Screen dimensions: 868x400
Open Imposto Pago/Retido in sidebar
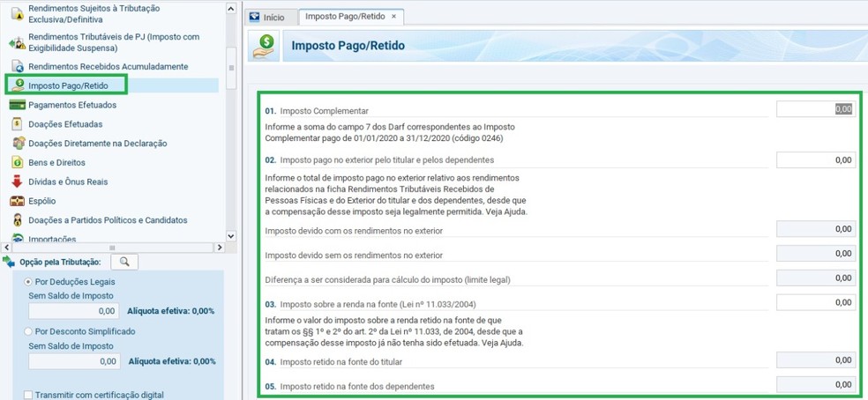[68, 85]
